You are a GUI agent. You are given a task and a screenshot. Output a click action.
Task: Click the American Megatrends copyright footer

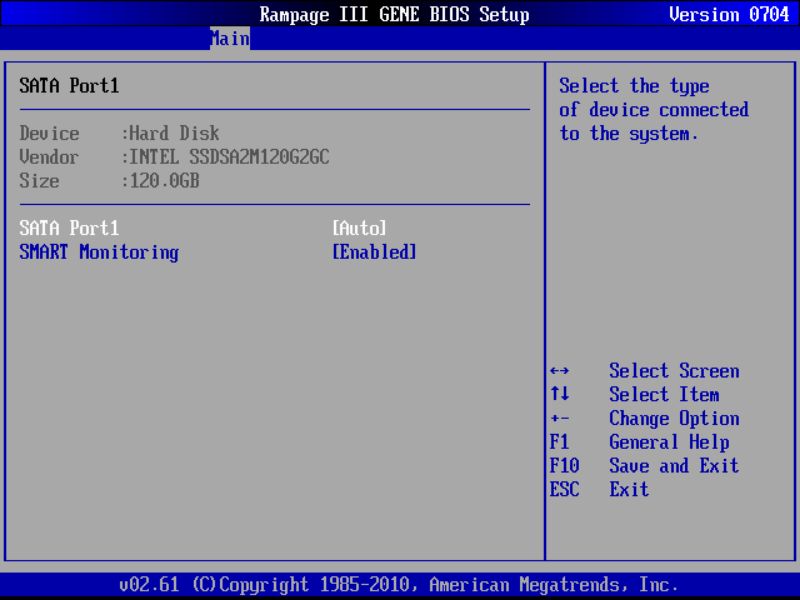point(398,584)
